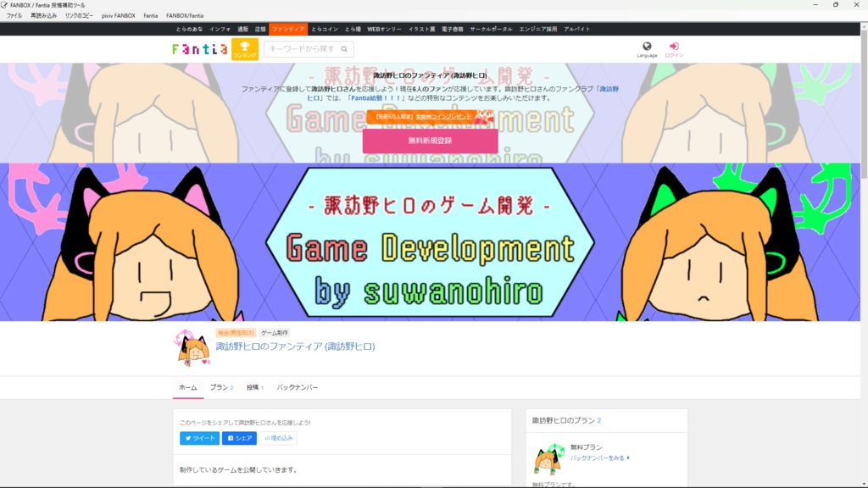
Task: Click the Language globe icon
Action: click(x=648, y=46)
